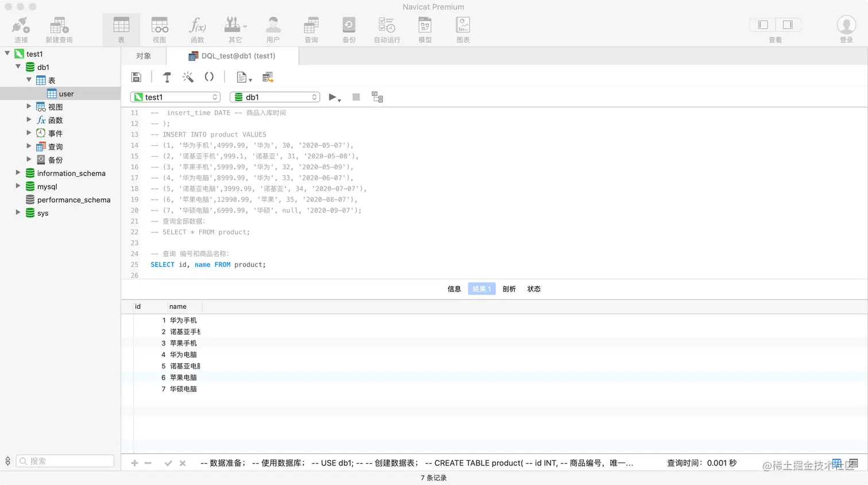This screenshot has height=485, width=868.
Task: Click the 查询时间: 0.001 秒 status text
Action: 702,463
